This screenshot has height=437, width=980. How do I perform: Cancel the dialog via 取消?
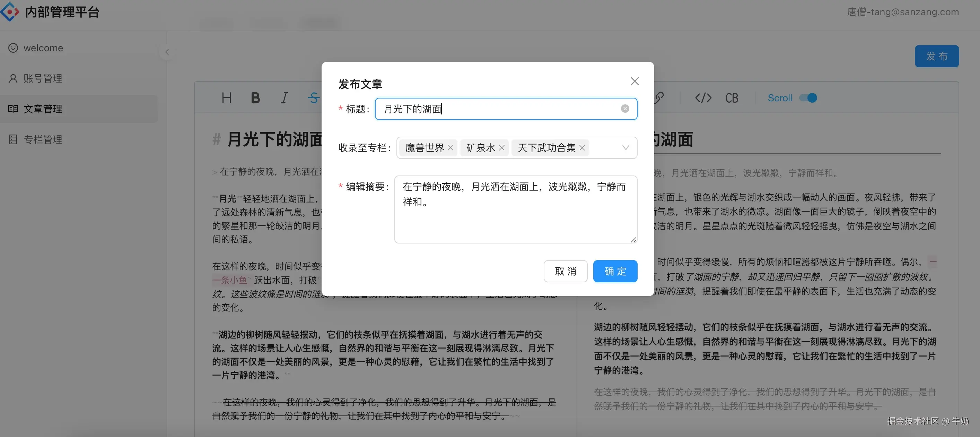click(566, 271)
